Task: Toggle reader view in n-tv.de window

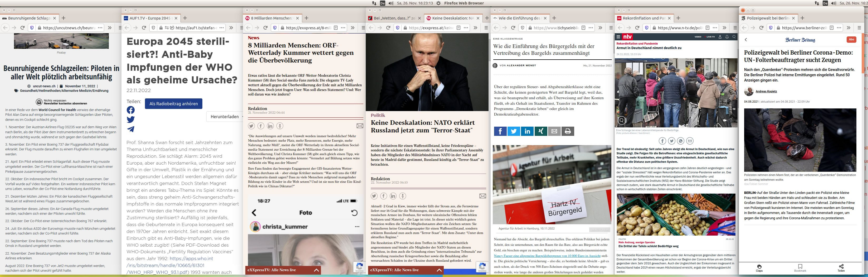Action: tap(707, 28)
